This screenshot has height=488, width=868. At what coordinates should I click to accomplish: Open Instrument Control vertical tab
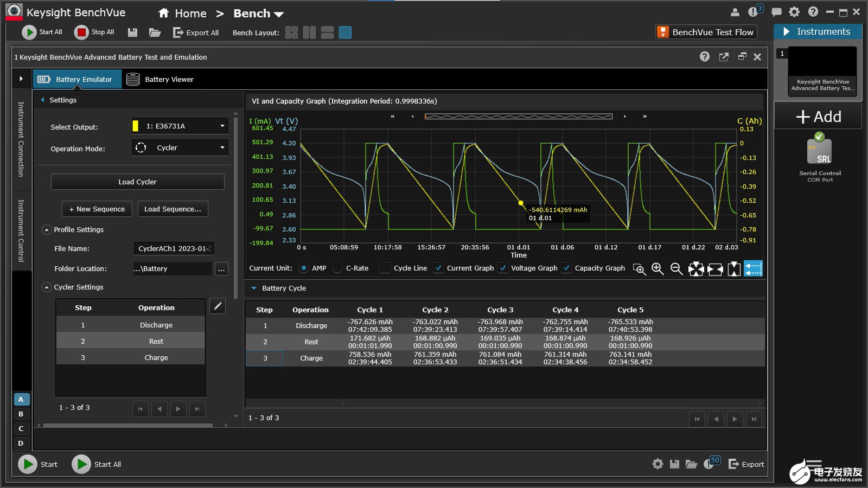(x=21, y=230)
